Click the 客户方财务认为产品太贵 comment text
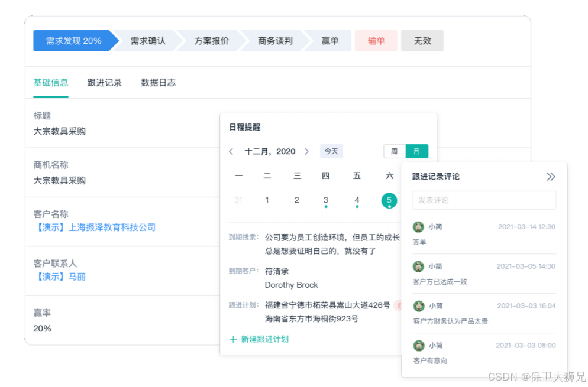Viewport: 588px width, 387px height. (450, 321)
